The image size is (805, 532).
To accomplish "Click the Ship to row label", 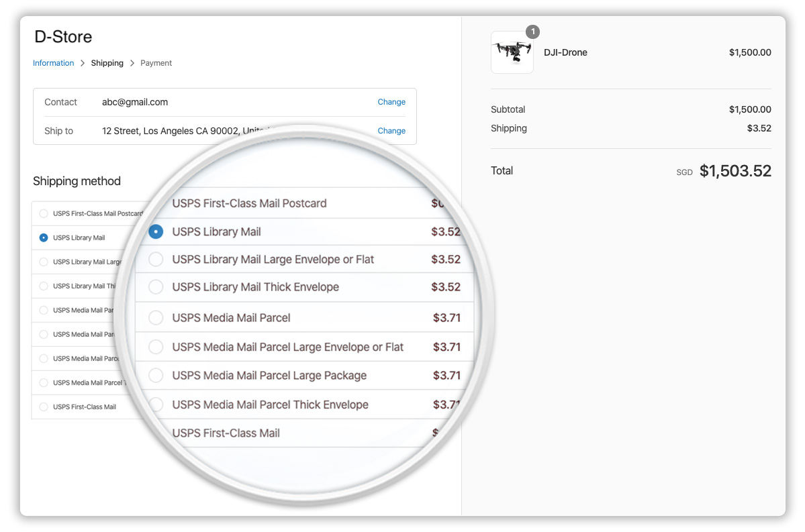I will click(x=58, y=131).
